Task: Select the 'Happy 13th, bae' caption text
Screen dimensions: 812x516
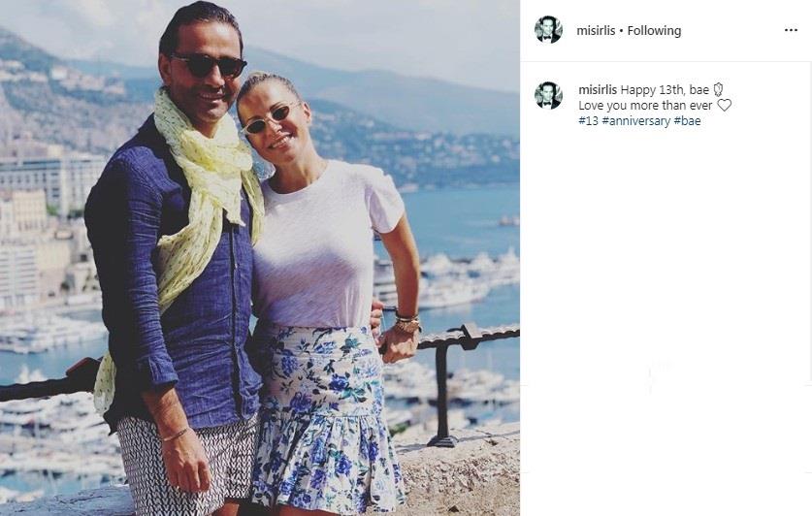Action: 665,89
